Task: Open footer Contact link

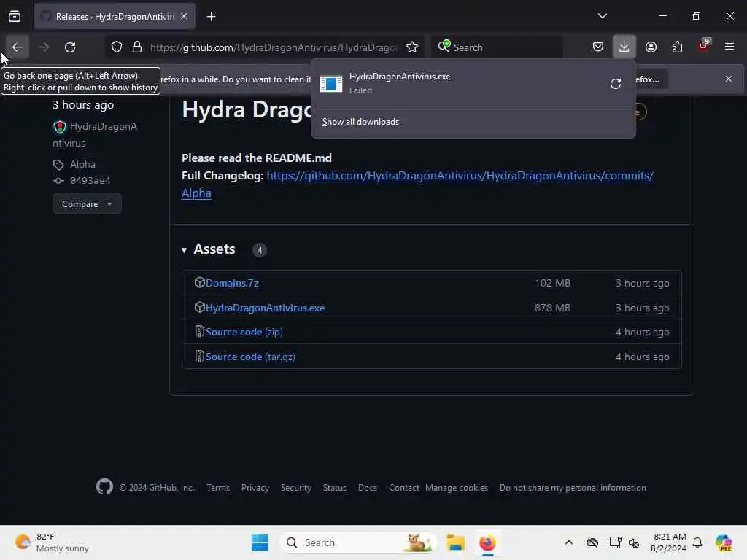Action: point(403,488)
